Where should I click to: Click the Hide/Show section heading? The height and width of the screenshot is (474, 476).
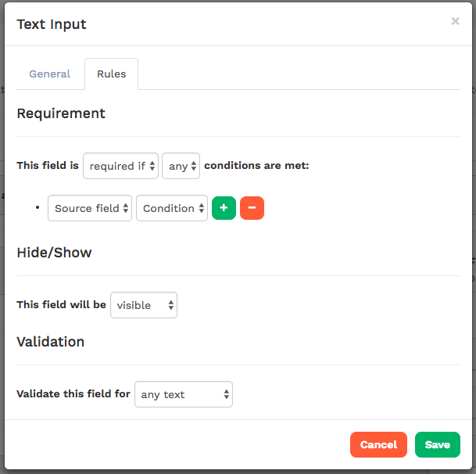[x=54, y=253]
